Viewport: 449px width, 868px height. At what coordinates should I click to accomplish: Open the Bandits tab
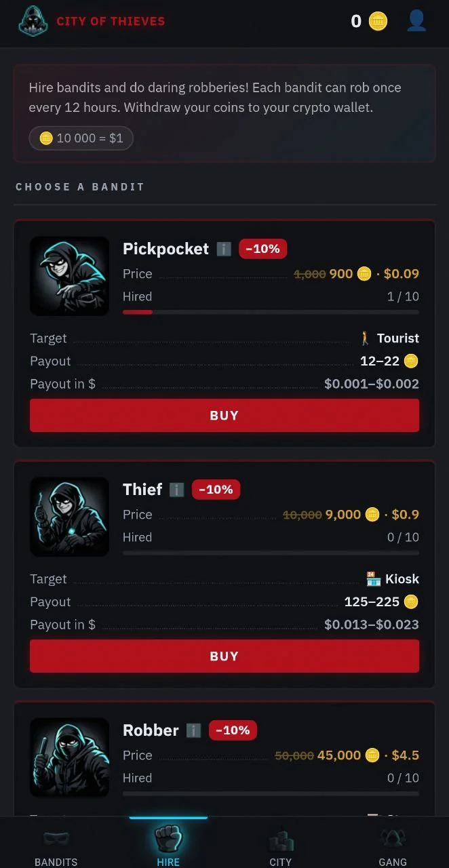(56, 844)
